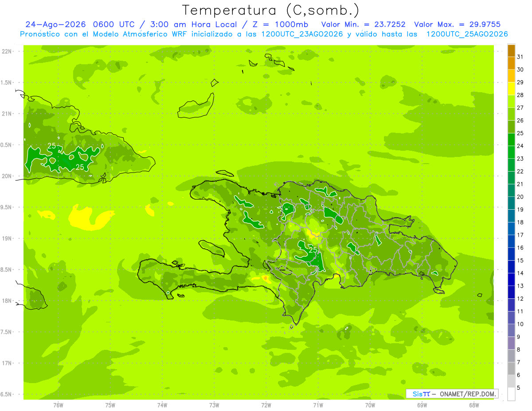Click the 'ONAMET/REP.DOM.' credit label
This screenshot has width=532, height=411.
tap(469, 394)
